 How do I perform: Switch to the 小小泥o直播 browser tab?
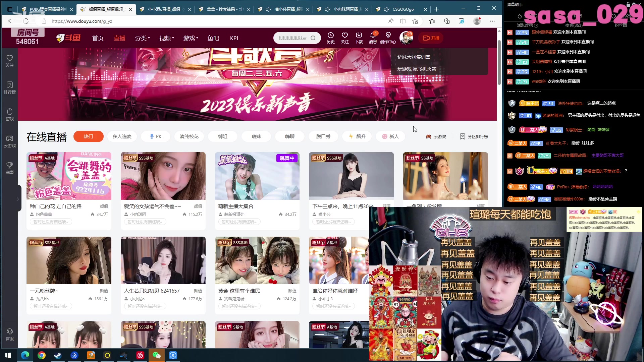[165, 9]
